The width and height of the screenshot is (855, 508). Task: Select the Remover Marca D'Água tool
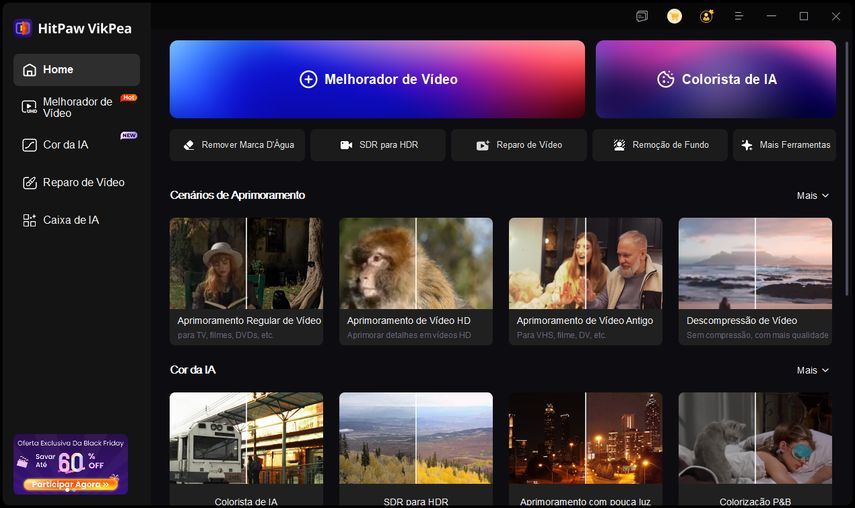(x=237, y=145)
